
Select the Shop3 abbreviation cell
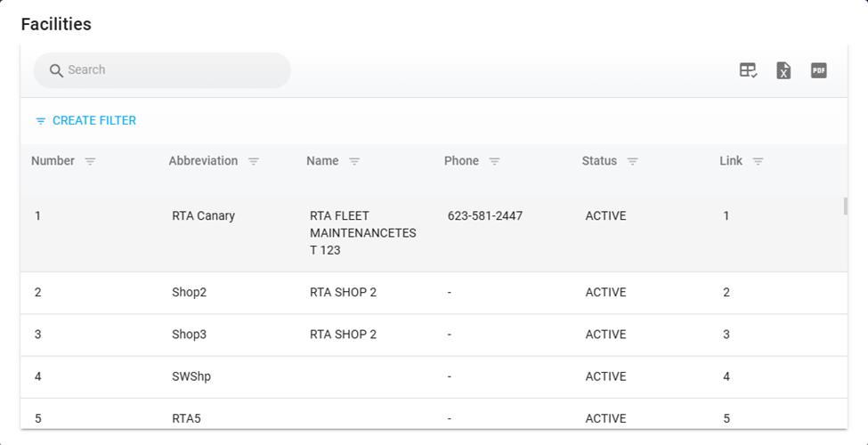[190, 335]
